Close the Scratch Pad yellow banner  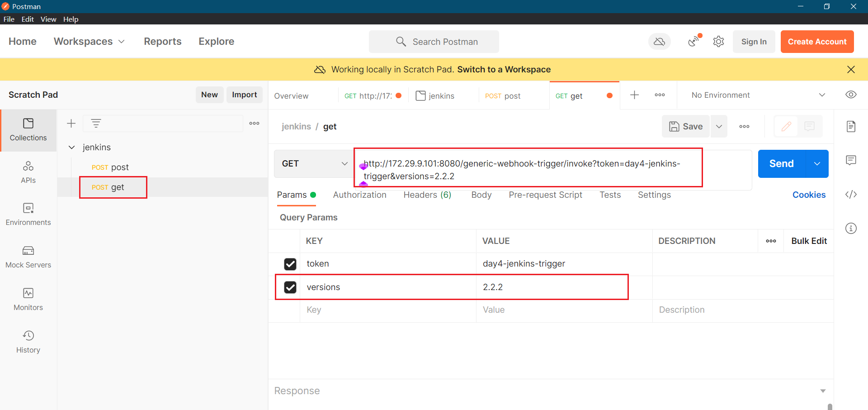click(x=851, y=69)
